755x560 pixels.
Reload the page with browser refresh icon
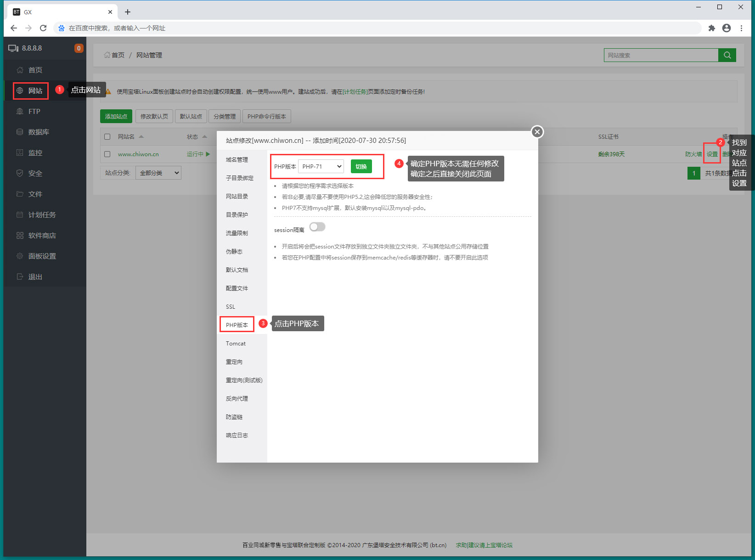43,28
